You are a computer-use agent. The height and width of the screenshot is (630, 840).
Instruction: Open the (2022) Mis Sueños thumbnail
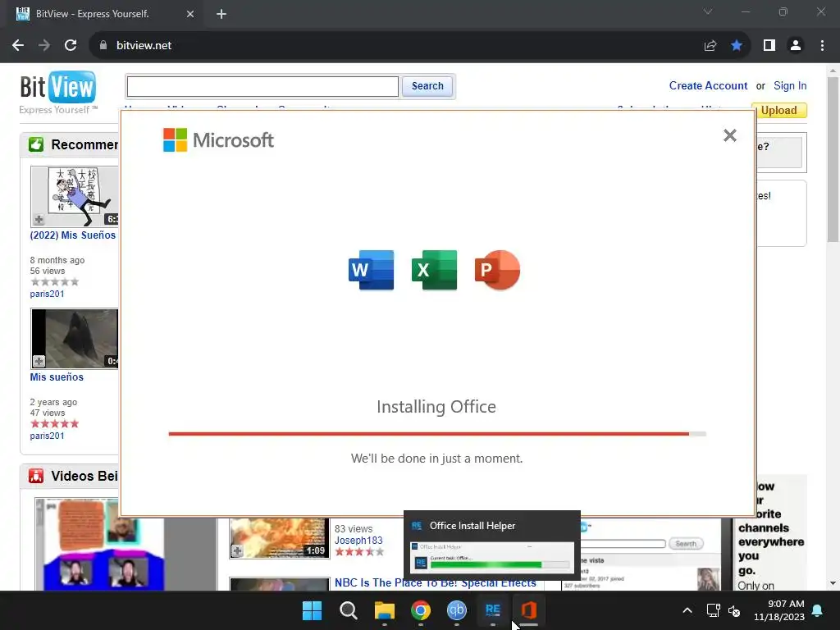[75, 197]
